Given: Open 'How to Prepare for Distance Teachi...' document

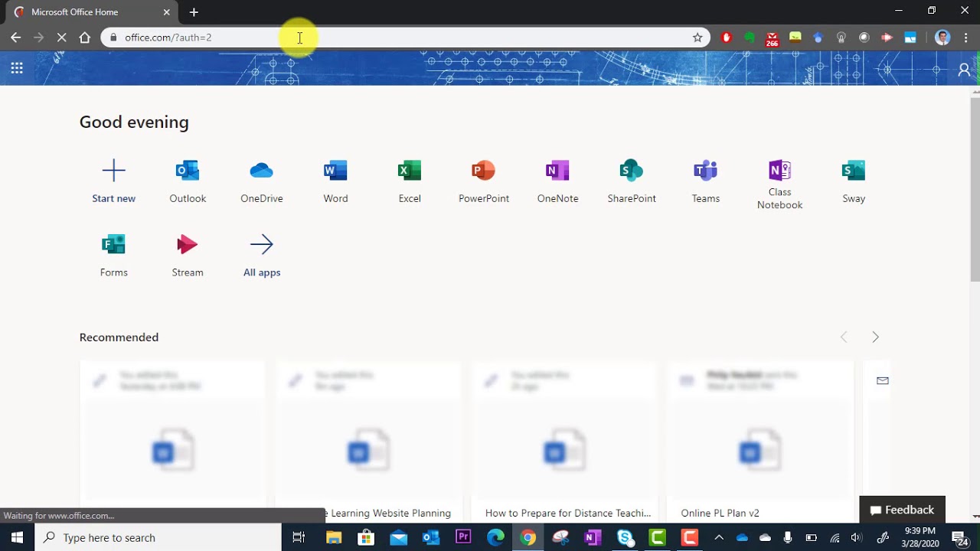Looking at the screenshot, I should 568,514.
